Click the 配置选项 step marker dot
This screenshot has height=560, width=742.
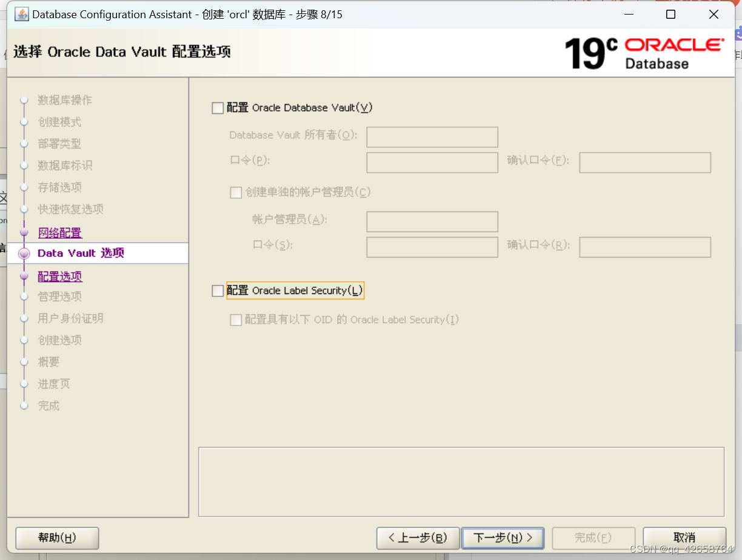[x=24, y=276]
